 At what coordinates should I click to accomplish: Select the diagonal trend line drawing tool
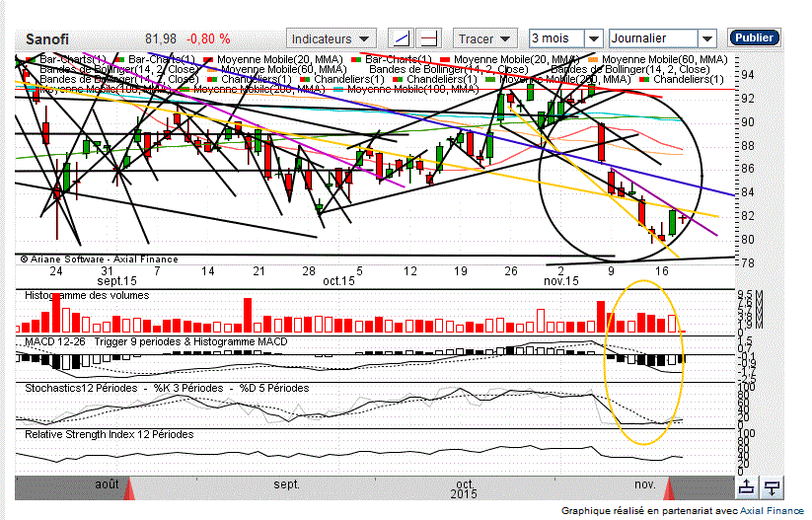(x=402, y=38)
